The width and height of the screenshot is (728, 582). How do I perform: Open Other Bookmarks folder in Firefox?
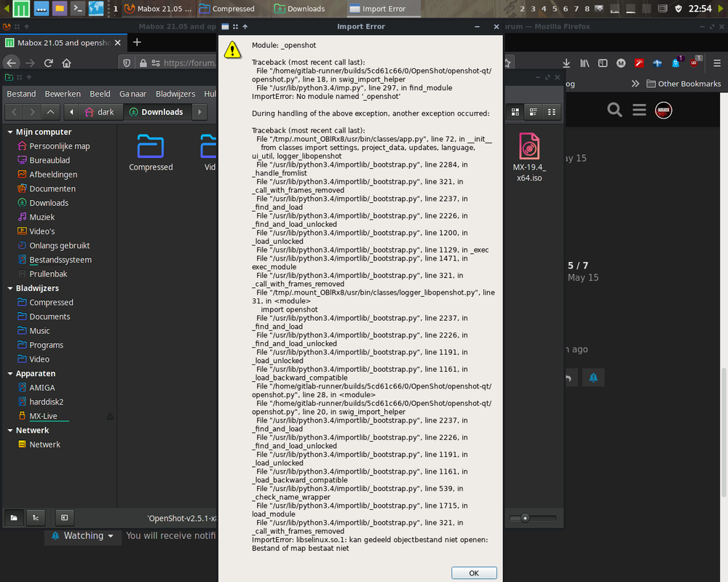coord(684,84)
